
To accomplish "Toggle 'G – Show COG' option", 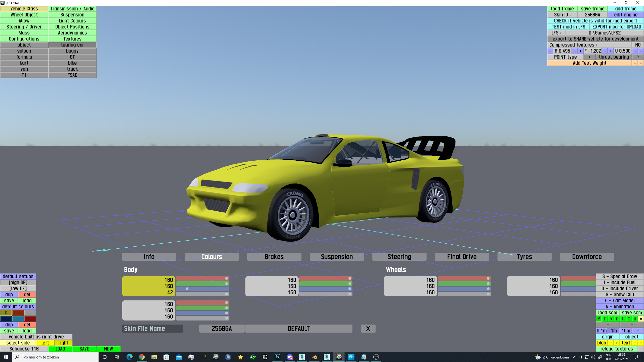I will point(619,295).
